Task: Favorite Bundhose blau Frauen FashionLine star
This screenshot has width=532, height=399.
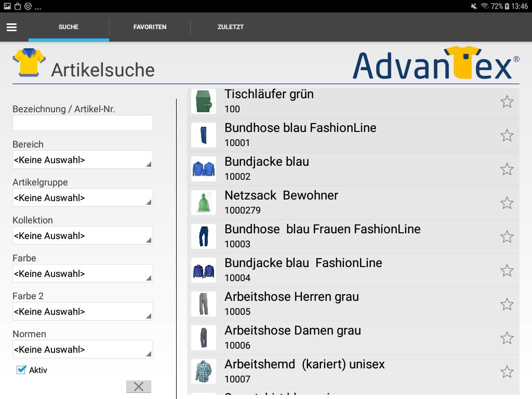Action: [x=507, y=236]
